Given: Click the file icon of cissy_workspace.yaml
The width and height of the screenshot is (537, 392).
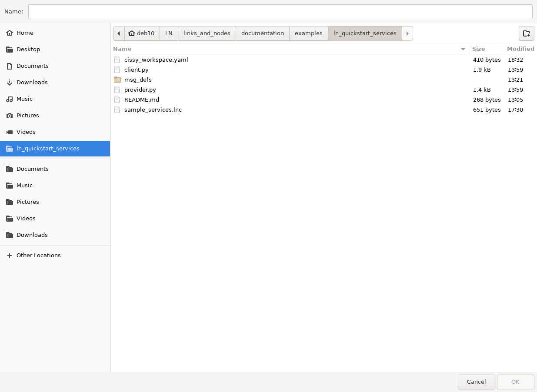Looking at the screenshot, I should pyautogui.click(x=117, y=60).
